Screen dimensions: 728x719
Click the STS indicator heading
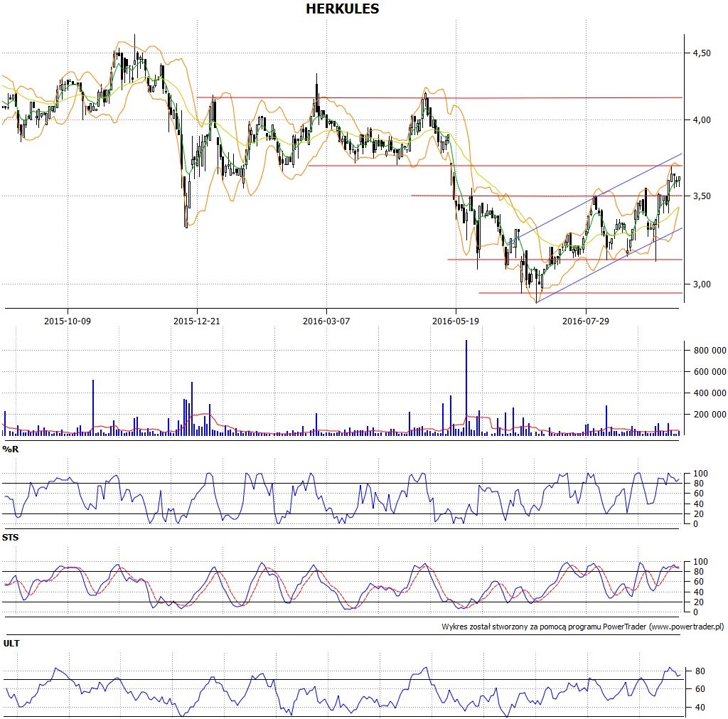click(x=10, y=538)
